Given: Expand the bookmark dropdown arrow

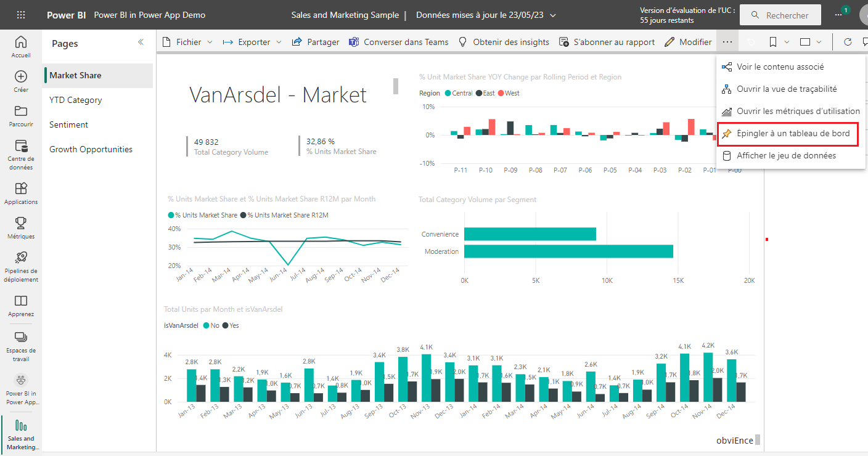Looking at the screenshot, I should [787, 42].
